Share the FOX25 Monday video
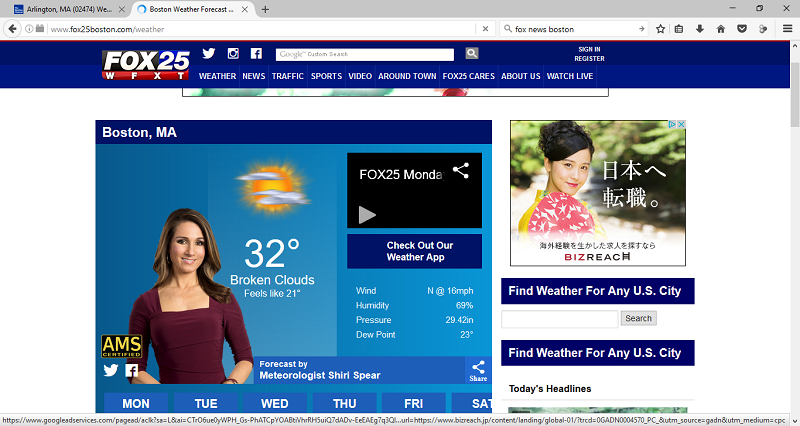Screen dimensions: 800x426 pos(461,170)
